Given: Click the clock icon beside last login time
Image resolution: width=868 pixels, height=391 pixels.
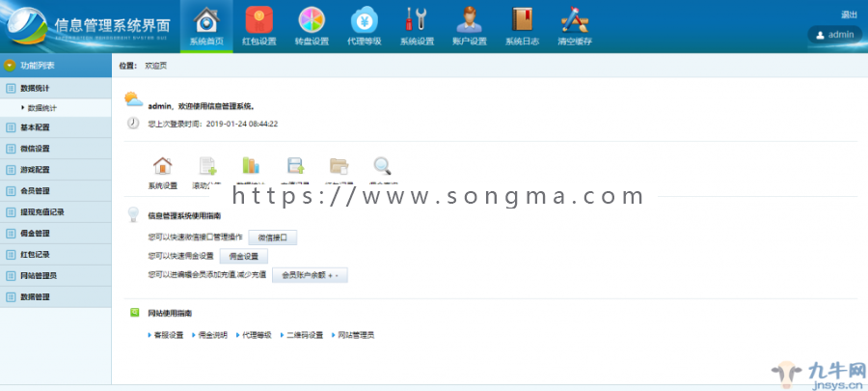Looking at the screenshot, I should (133, 123).
